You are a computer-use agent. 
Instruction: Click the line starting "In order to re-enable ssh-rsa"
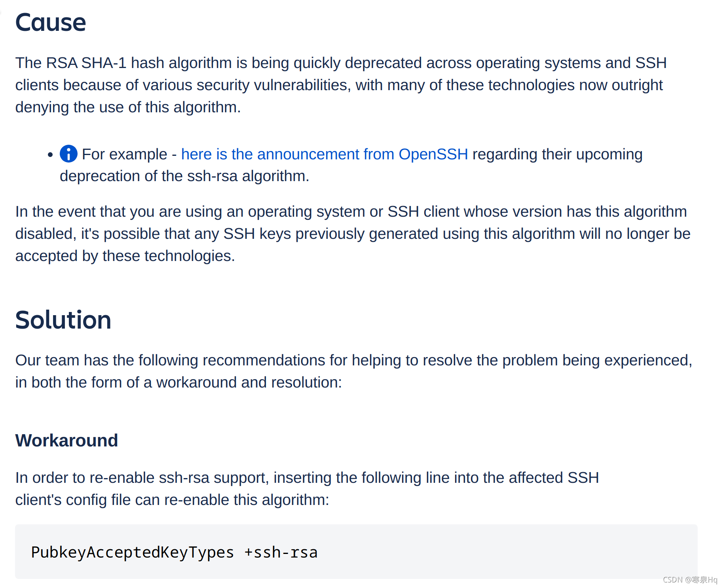coord(307,478)
